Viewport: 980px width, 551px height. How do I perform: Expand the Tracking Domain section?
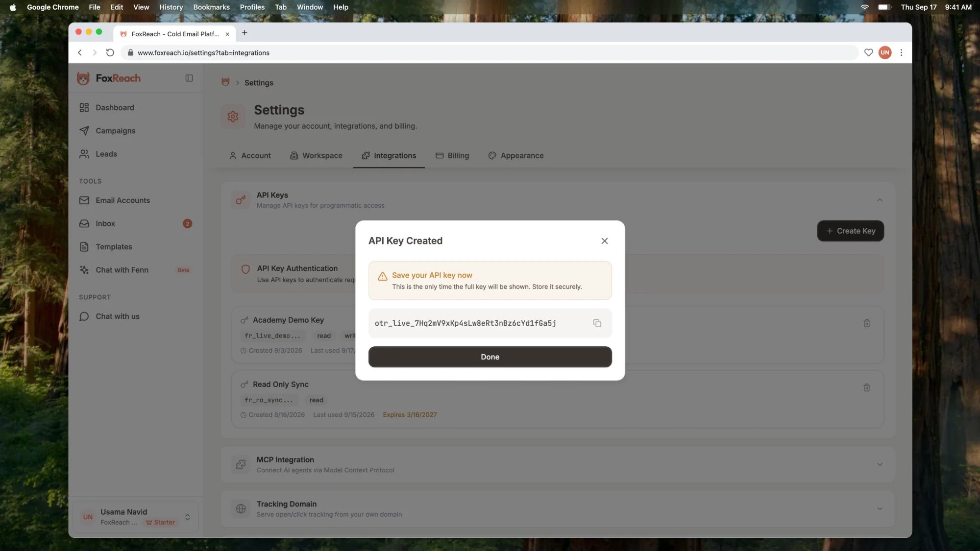[x=880, y=509]
